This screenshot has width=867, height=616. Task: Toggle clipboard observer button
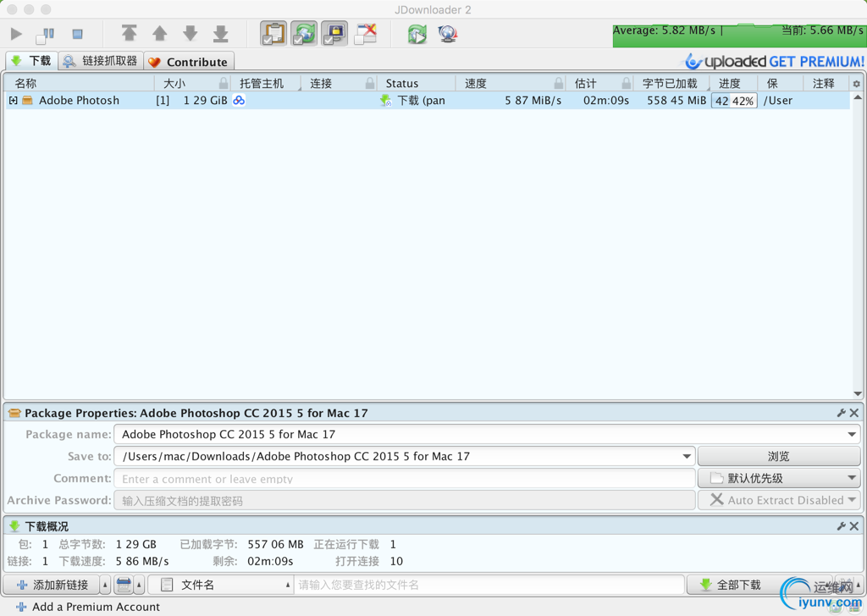tap(273, 33)
